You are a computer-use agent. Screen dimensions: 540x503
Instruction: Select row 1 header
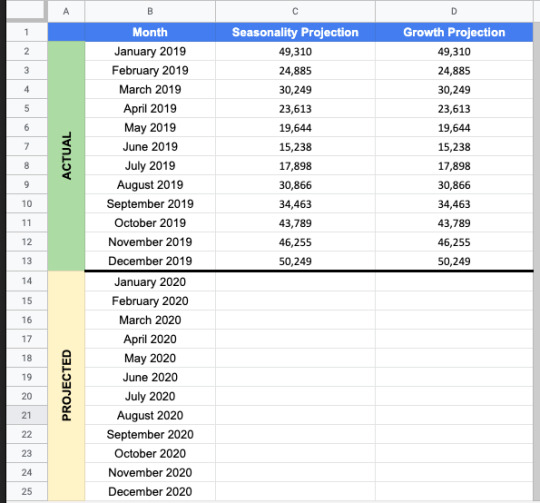click(27, 32)
